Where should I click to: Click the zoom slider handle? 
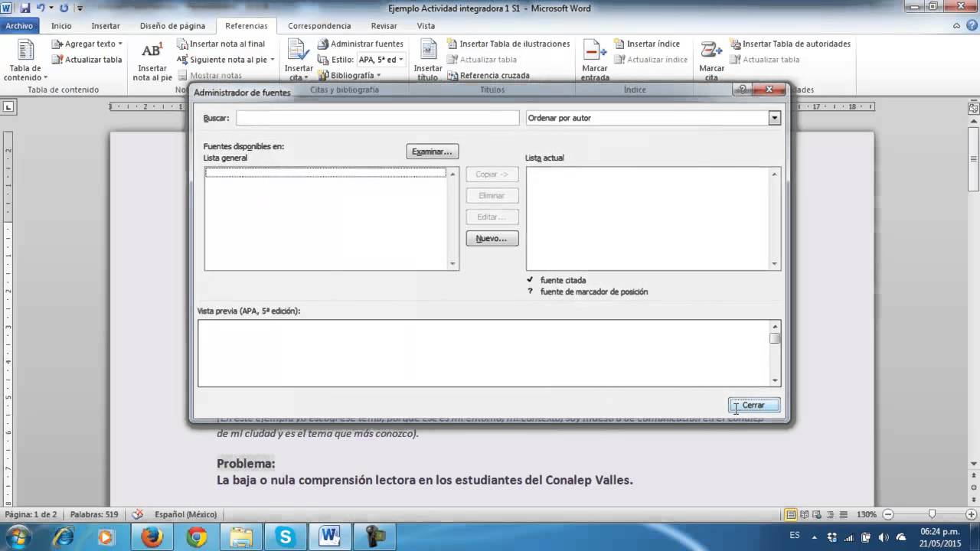pos(932,514)
